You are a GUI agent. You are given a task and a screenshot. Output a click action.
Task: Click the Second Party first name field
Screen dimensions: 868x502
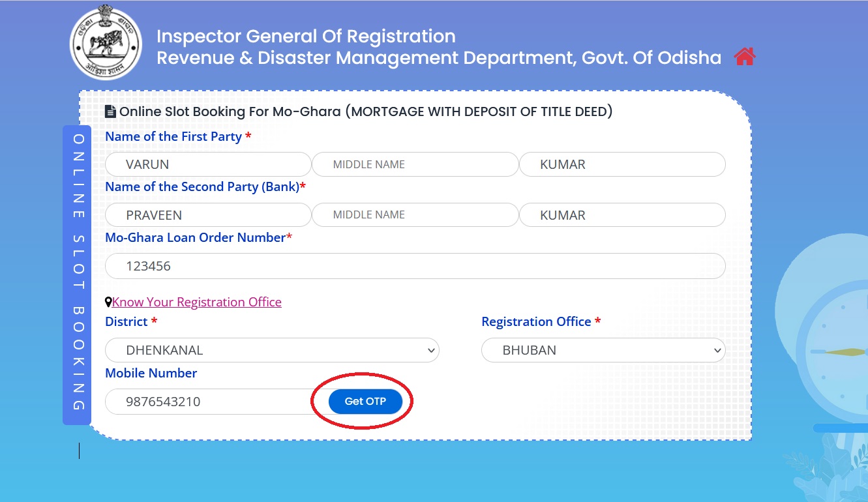coord(208,215)
